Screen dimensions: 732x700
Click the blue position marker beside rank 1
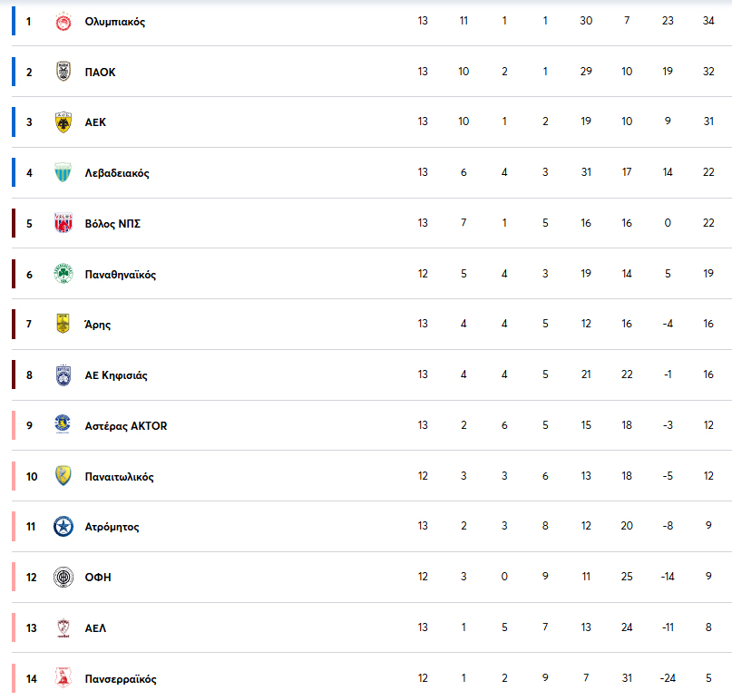coord(14,22)
